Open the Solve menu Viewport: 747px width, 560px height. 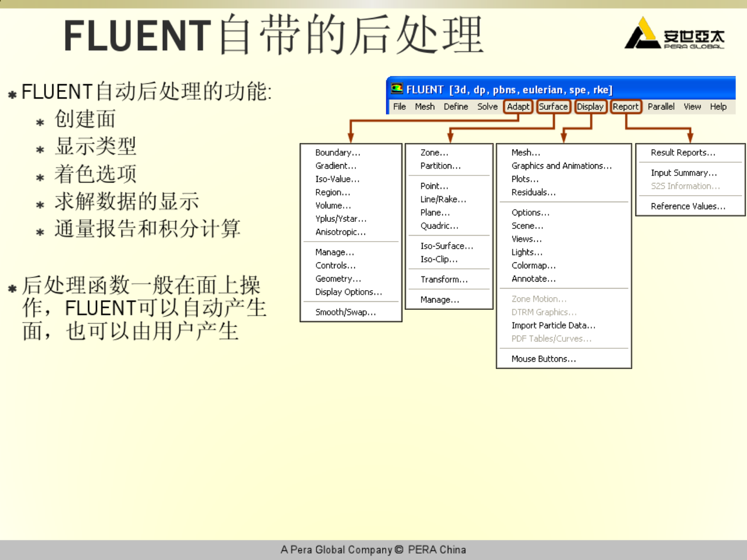coord(487,107)
